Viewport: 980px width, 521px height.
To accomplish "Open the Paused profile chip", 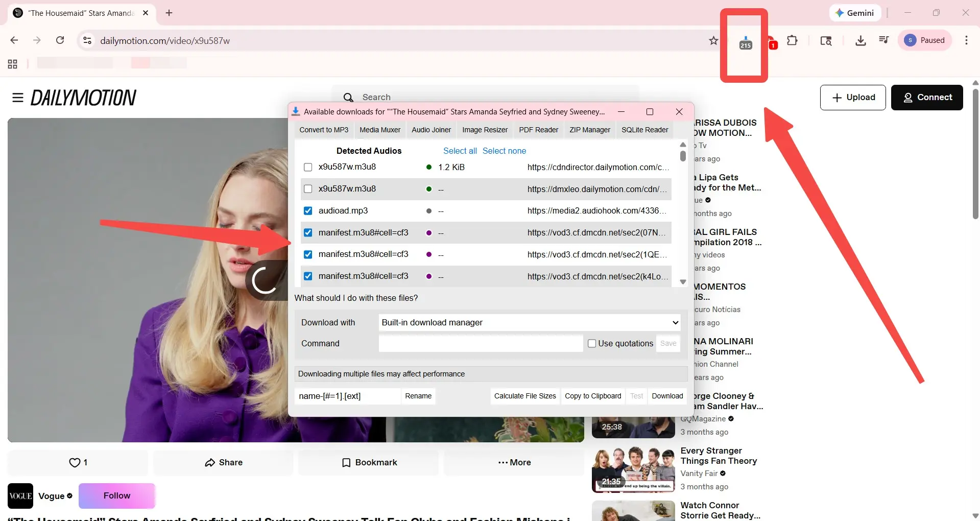I will (x=924, y=40).
